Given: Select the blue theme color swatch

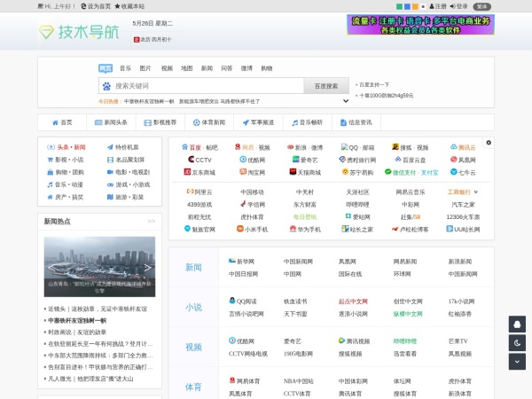Looking at the screenshot, I should (x=407, y=6).
